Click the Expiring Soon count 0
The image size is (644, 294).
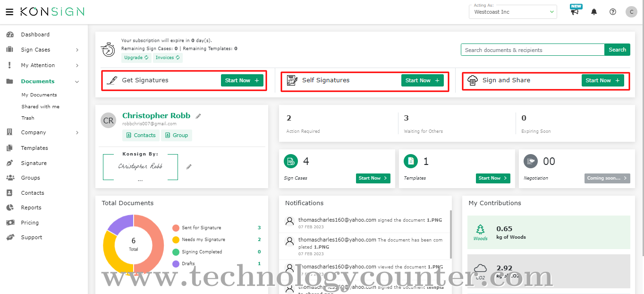(x=524, y=118)
